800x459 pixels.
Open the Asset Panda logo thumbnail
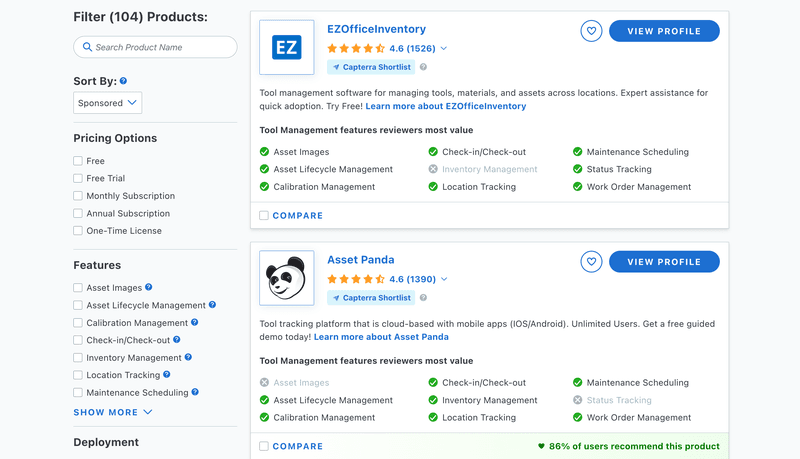287,278
